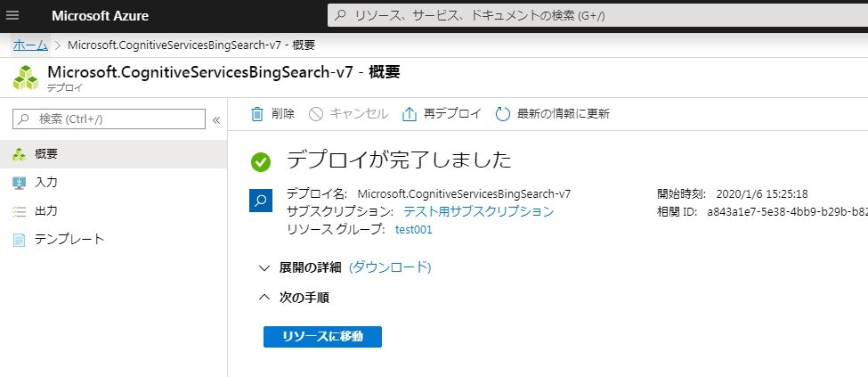The height and width of the screenshot is (377, 868).
Task: Open the 入力 sidebar item
Action: click(x=113, y=183)
